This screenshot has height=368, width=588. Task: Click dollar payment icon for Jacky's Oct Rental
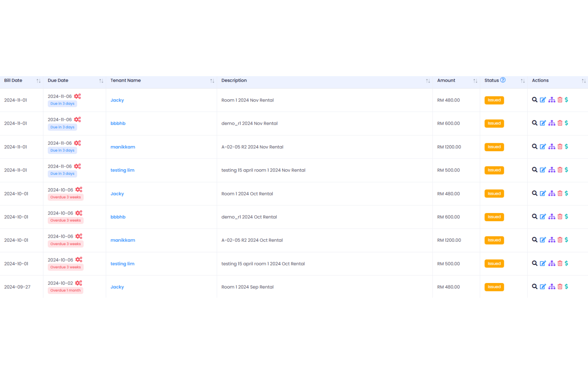pos(566,194)
